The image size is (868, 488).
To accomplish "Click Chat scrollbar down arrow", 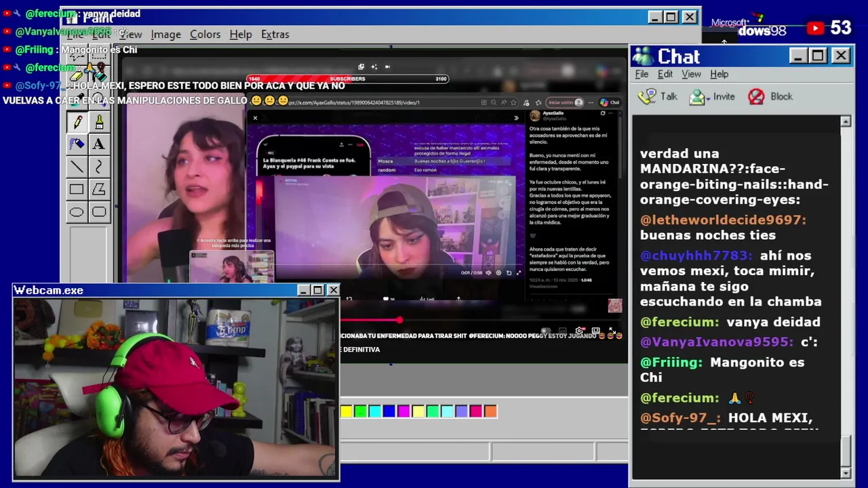I will [x=846, y=473].
